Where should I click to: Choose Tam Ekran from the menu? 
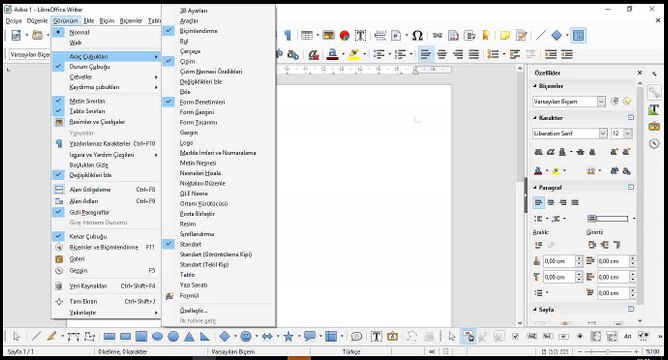pos(106,302)
